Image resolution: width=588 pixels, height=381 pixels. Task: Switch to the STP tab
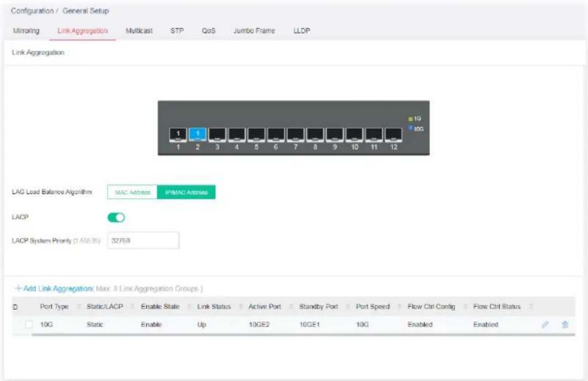(177, 31)
